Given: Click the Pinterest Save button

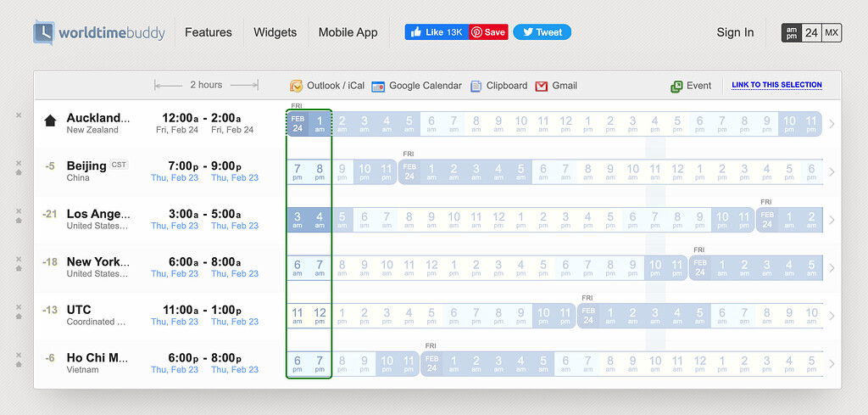Looking at the screenshot, I should click(489, 32).
